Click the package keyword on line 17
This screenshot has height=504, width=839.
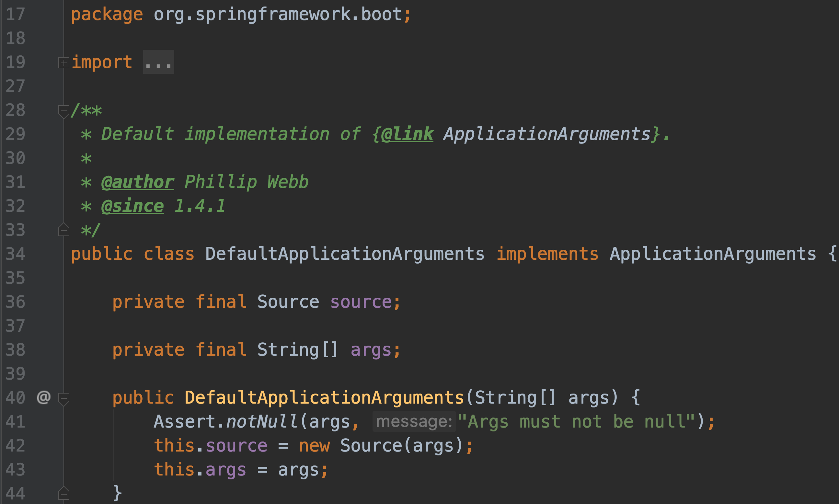(107, 15)
